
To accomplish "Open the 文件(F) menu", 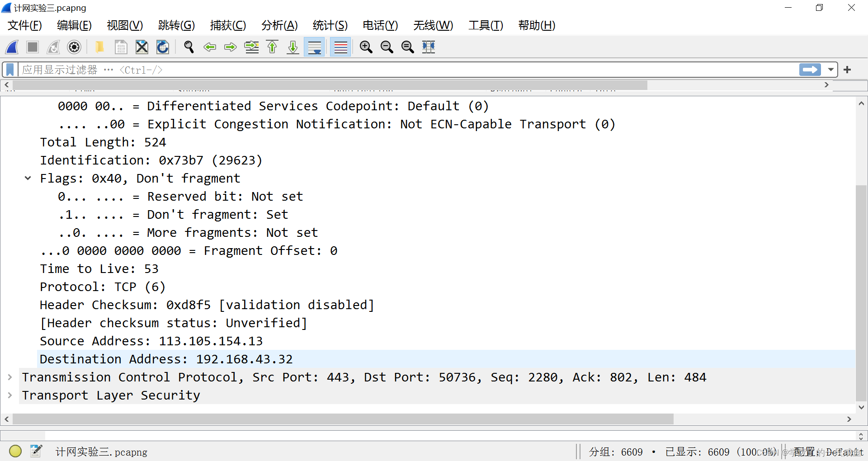I will pos(25,25).
